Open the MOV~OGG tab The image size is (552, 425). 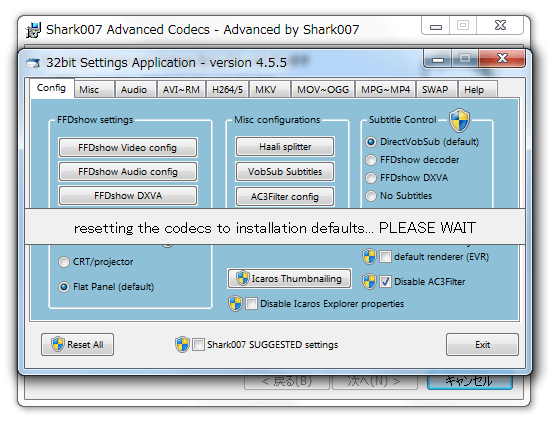tap(323, 89)
